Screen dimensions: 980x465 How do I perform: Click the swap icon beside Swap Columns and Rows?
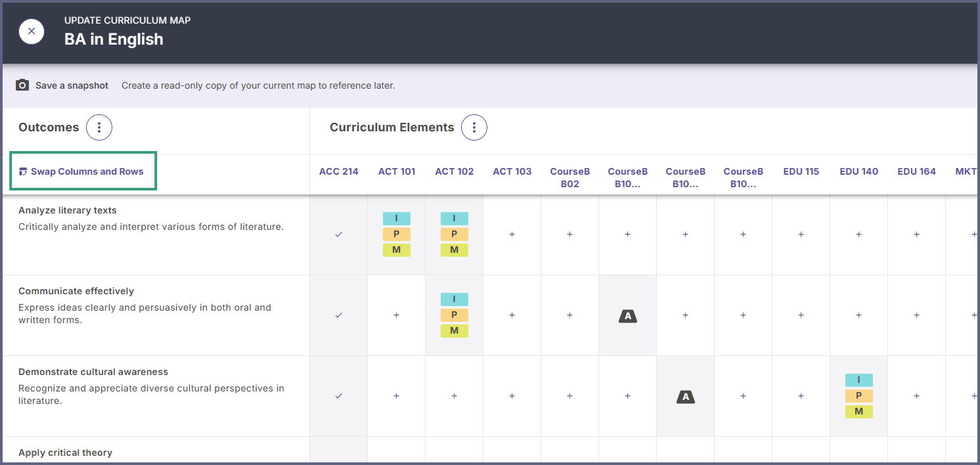[24, 172]
